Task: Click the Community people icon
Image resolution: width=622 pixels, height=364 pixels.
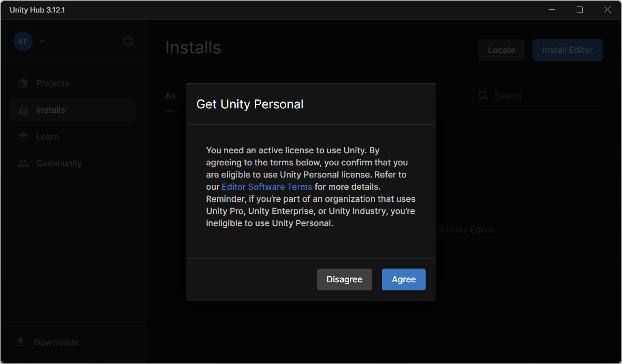Action: point(23,163)
